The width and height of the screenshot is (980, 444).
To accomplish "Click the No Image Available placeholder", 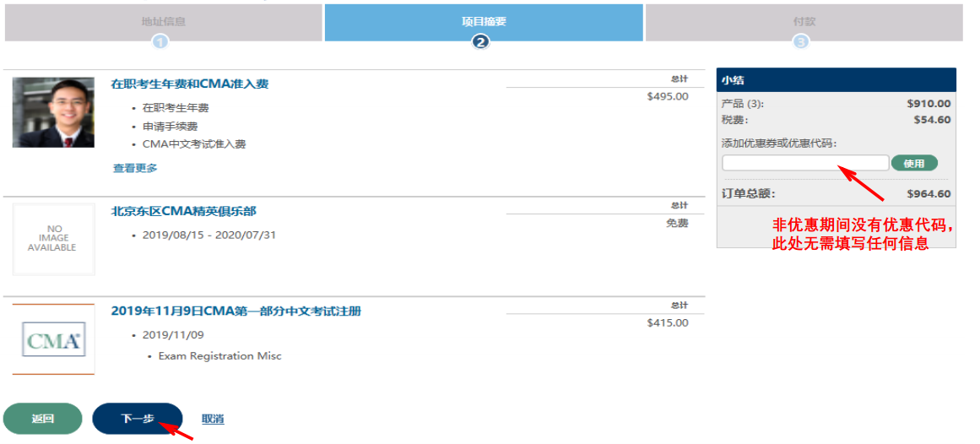I will 54,239.
